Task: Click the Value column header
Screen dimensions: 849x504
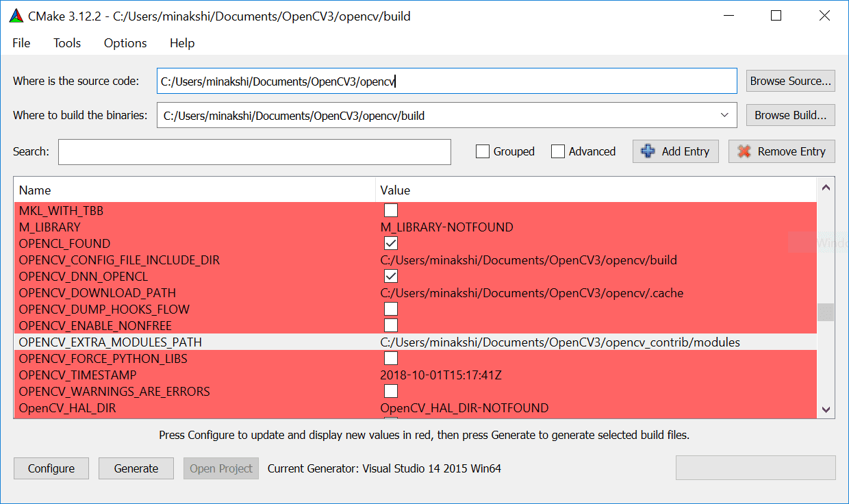Action: click(596, 190)
